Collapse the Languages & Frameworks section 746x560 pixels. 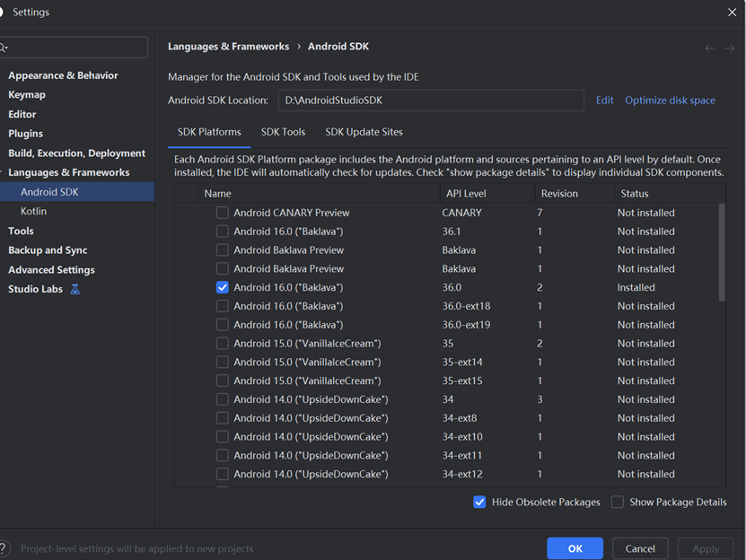(x=2, y=172)
